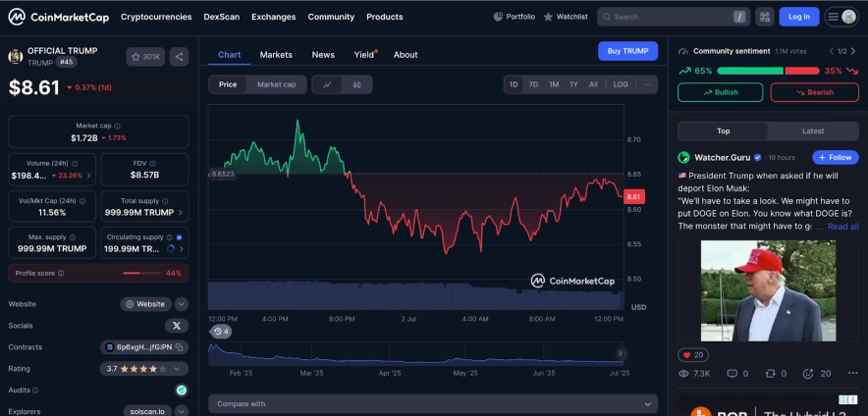
Task: Expand the Website dropdown chevron
Action: click(x=182, y=304)
